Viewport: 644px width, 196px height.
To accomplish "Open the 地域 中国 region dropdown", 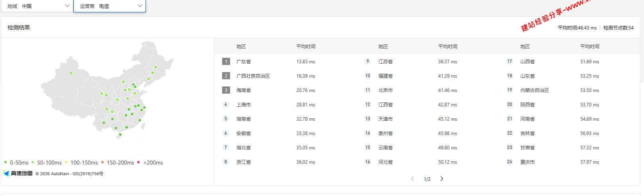I will 37,6.
